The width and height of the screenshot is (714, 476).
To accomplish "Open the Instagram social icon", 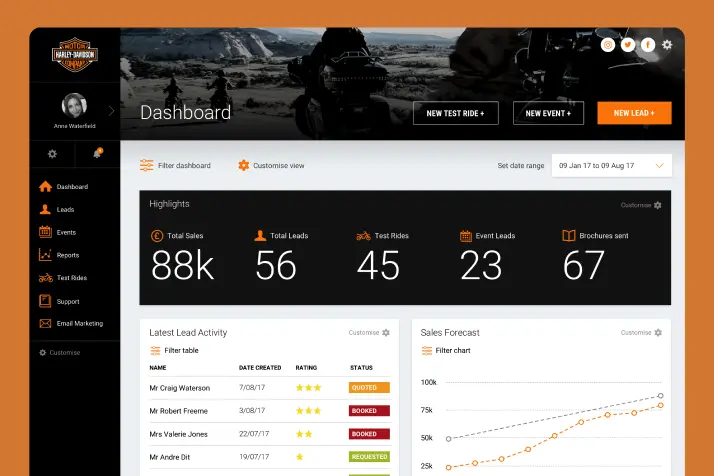I will click(608, 45).
